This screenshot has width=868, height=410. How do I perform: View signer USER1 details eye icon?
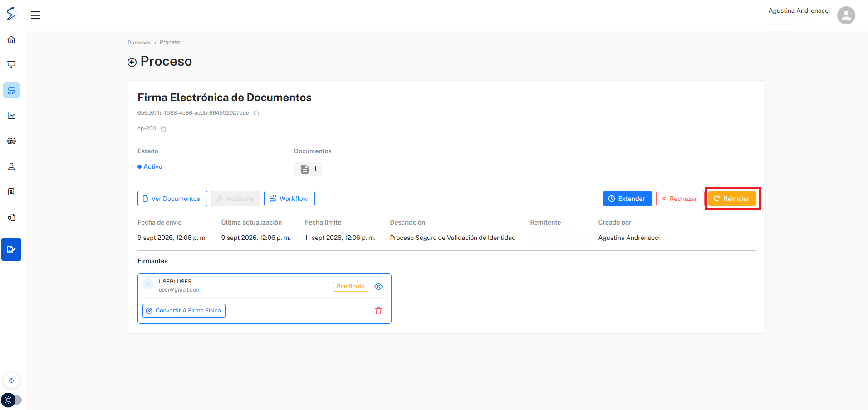378,287
